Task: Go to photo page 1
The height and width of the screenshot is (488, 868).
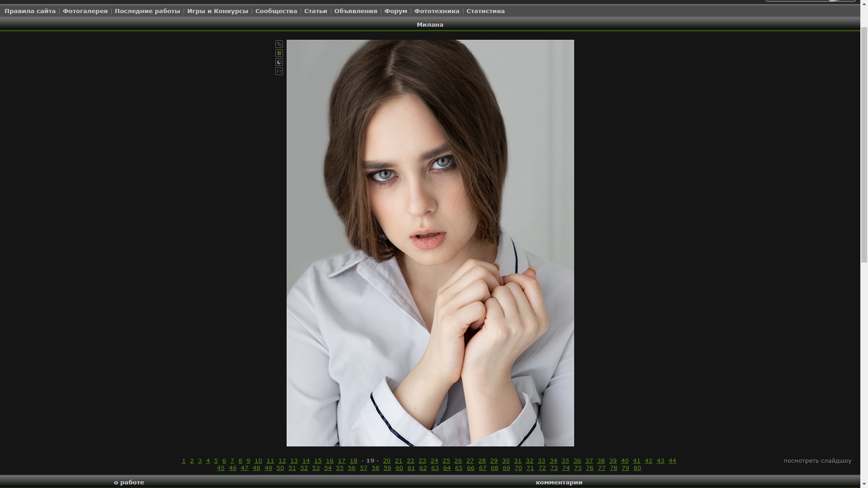Action: coord(184,460)
